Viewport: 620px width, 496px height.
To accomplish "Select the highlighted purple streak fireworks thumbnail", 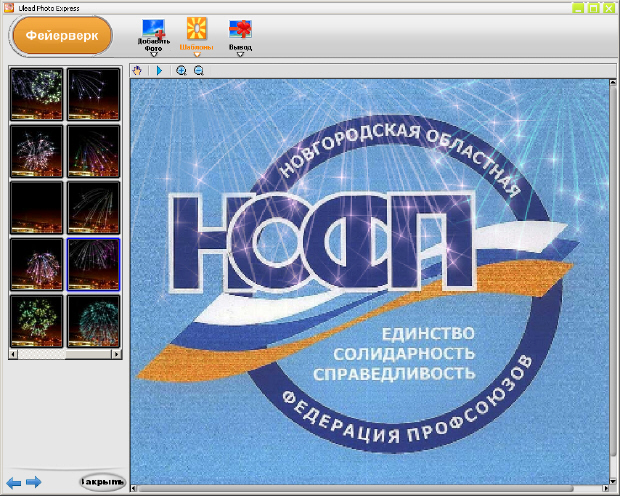I will point(93,264).
